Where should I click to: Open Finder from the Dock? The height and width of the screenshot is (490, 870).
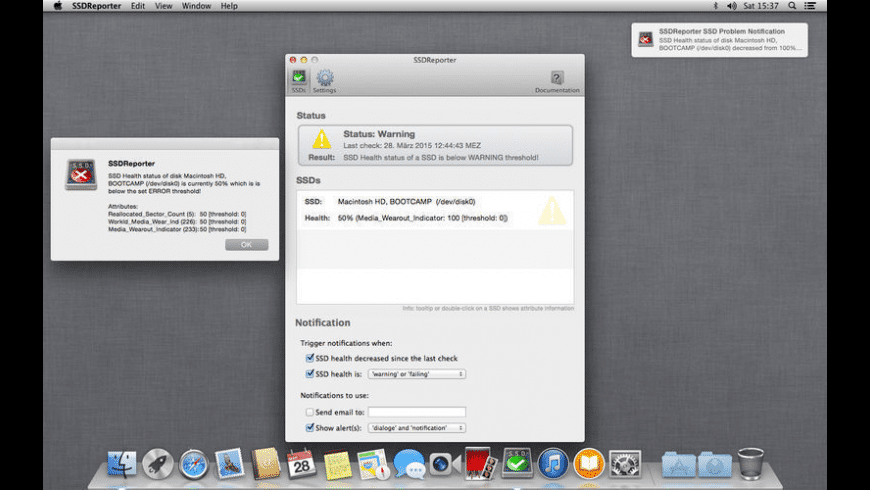pyautogui.click(x=122, y=463)
